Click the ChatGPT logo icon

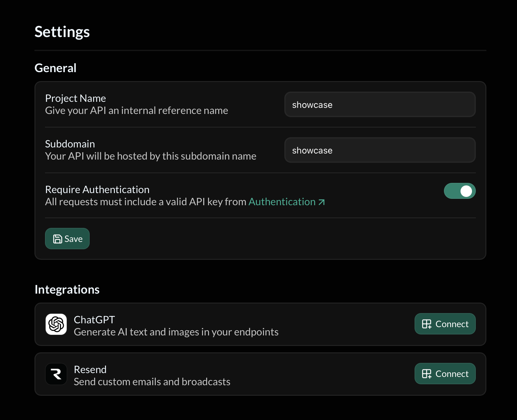56,324
